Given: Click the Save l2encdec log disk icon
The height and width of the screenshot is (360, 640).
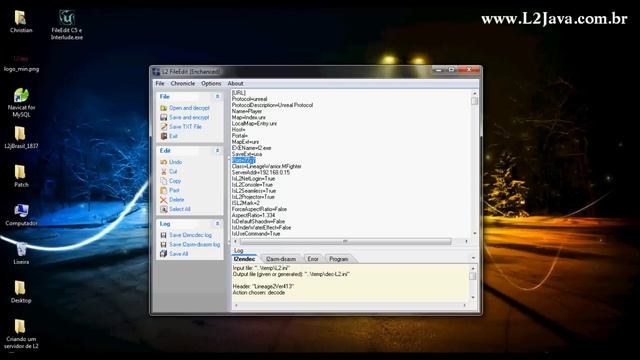Looking at the screenshot, I should tap(164, 235).
